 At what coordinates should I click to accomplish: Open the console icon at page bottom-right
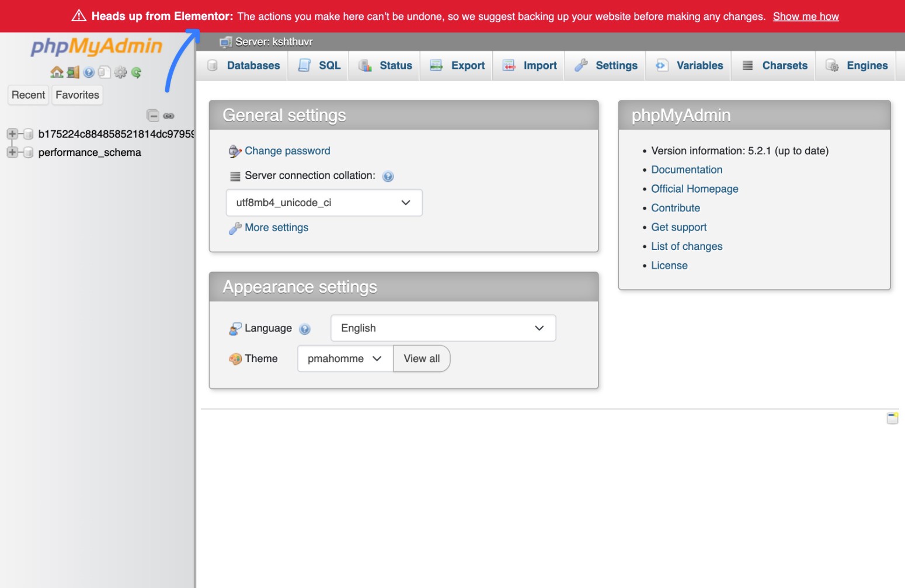(892, 418)
